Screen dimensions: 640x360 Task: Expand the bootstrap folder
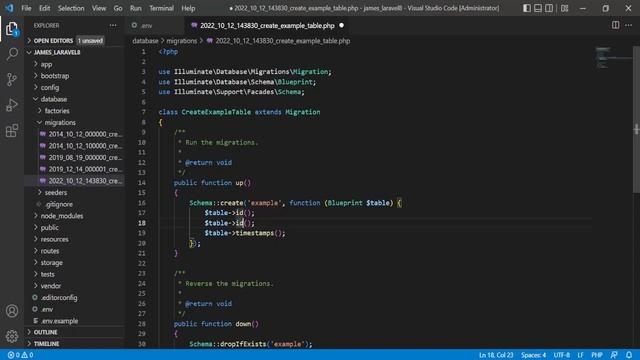(75, 76)
